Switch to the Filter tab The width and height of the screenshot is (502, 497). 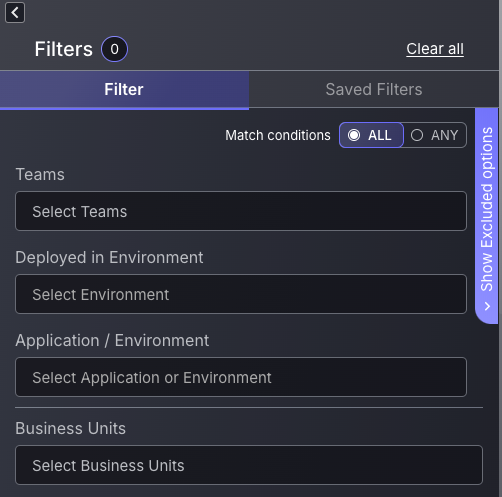(x=124, y=90)
